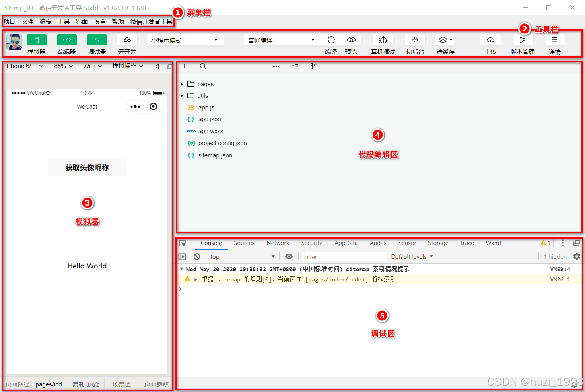Open the 详情 details panel

(x=555, y=40)
